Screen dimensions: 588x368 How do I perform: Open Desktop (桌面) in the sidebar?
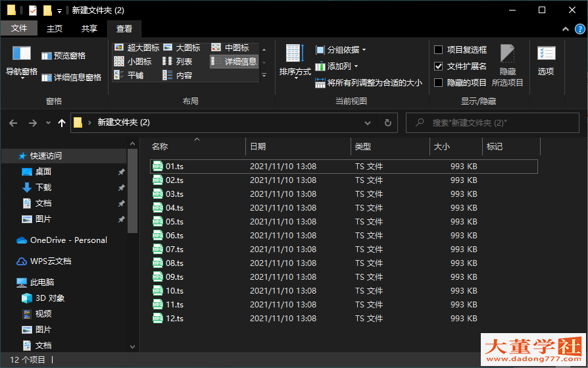(x=37, y=172)
